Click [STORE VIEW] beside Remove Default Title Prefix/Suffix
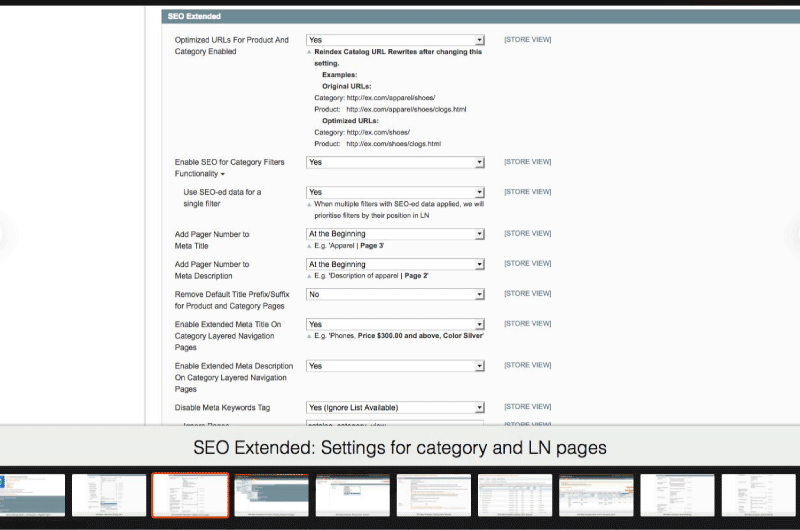This screenshot has width=800, height=530. pos(528,293)
